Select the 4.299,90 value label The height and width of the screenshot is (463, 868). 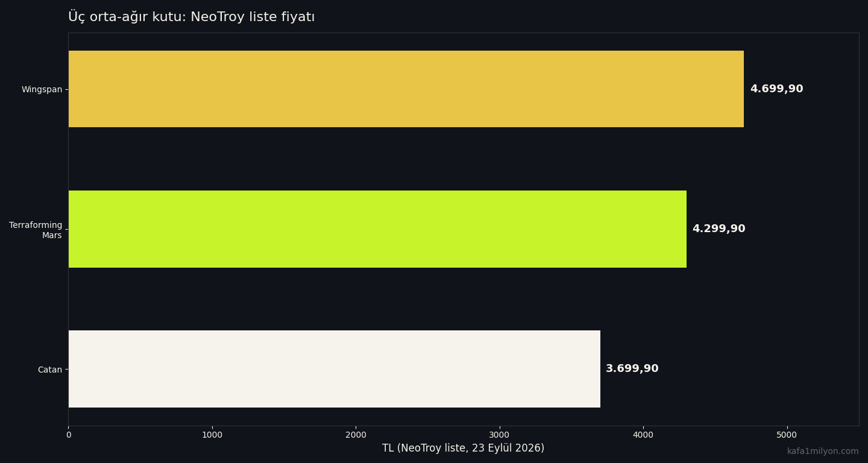(719, 229)
